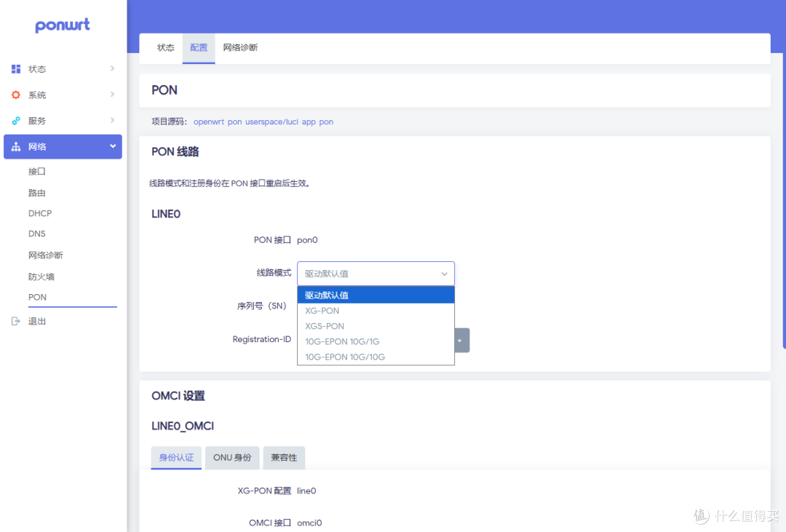Collapse the 网络 sidebar menu chevron

coord(113,146)
